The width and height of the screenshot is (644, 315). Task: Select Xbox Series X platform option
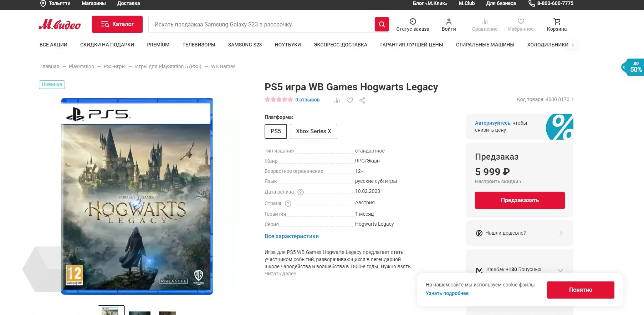coord(313,131)
